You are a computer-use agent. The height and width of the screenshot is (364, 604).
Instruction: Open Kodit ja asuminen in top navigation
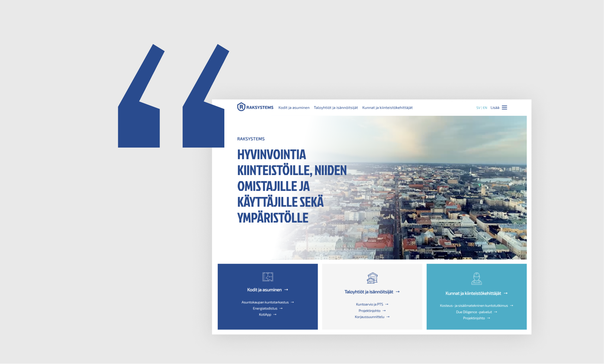coord(294,108)
